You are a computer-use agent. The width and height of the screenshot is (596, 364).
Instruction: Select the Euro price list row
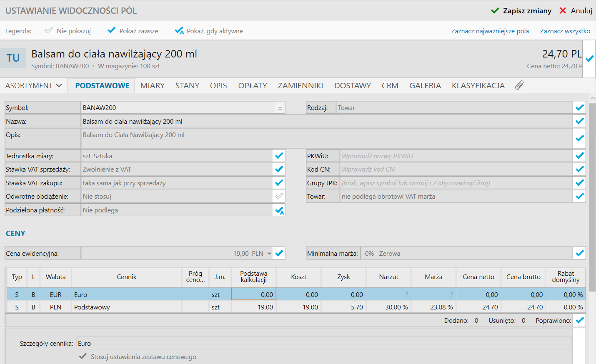[296, 294]
